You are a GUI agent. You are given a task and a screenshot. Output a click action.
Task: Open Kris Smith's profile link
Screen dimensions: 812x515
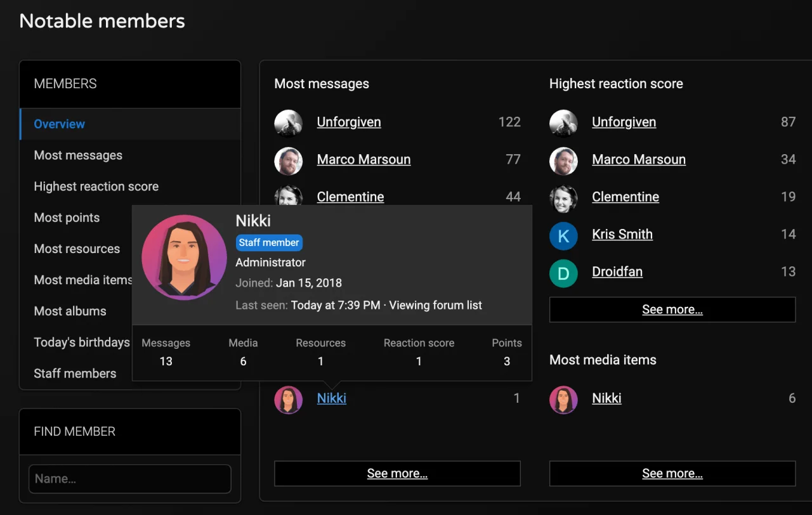[x=622, y=234]
